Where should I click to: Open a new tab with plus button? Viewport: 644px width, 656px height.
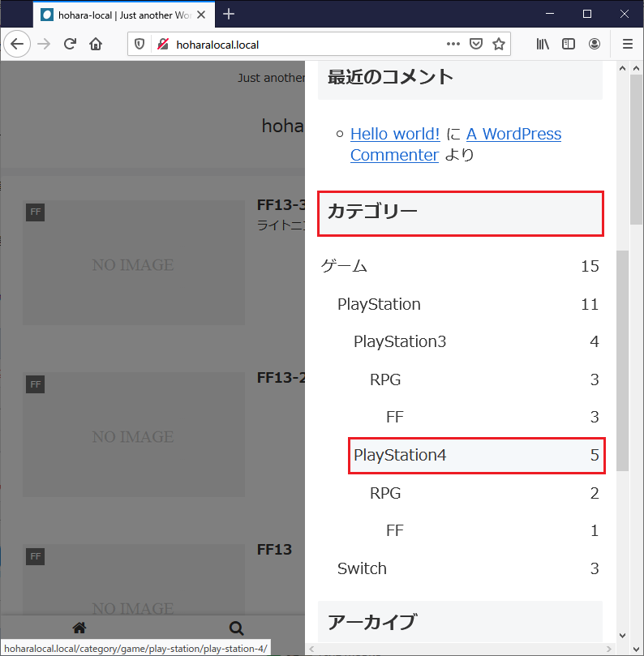click(x=229, y=14)
